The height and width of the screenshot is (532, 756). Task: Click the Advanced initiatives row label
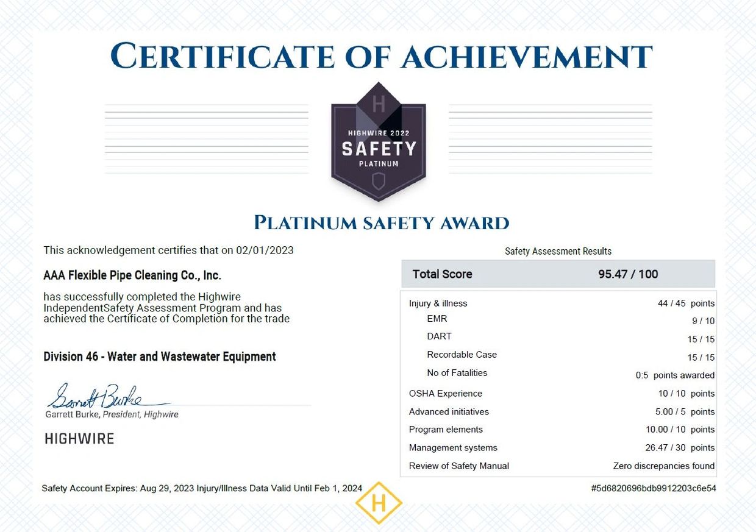449,412
